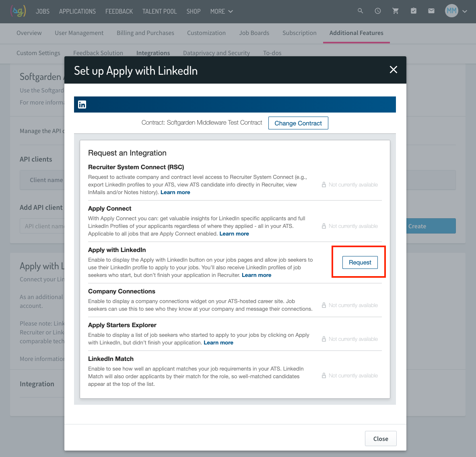This screenshot has height=457, width=476.
Task: Click the Change Contract button
Action: pos(298,123)
